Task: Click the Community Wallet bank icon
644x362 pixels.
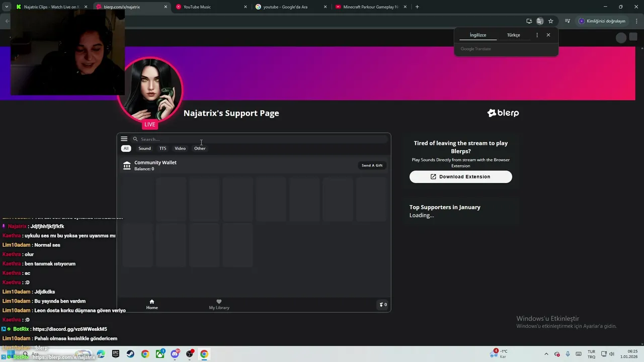Action: (x=127, y=165)
